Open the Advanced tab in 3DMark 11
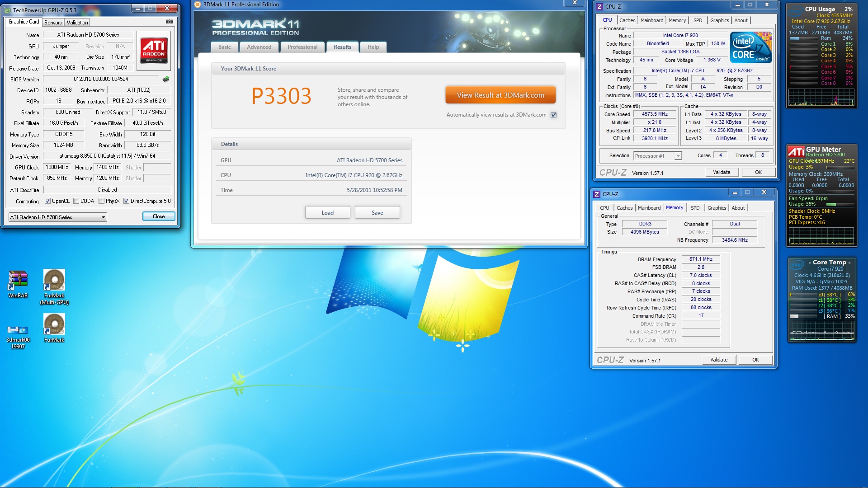The height and width of the screenshot is (488, 868). tap(259, 47)
